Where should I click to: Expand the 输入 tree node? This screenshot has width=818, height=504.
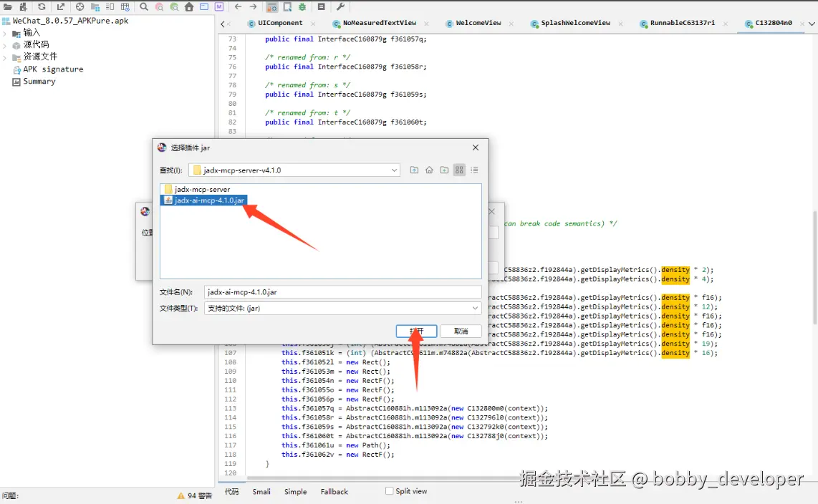(5, 33)
